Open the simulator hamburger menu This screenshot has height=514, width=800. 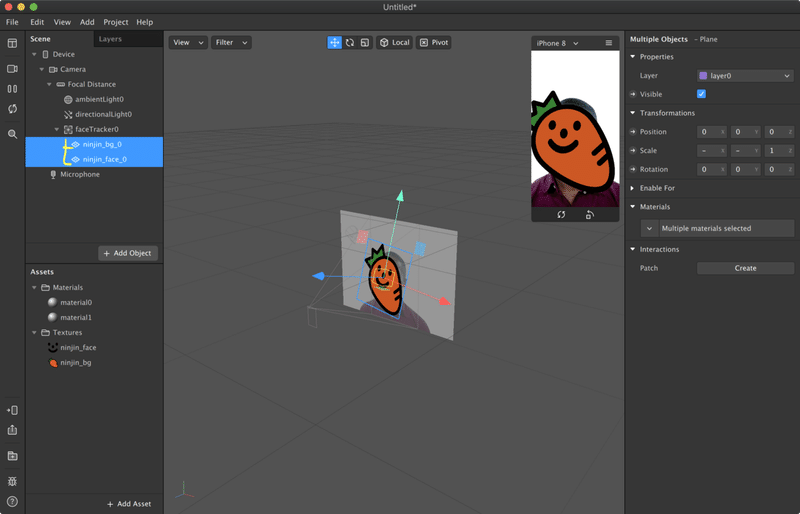609,43
